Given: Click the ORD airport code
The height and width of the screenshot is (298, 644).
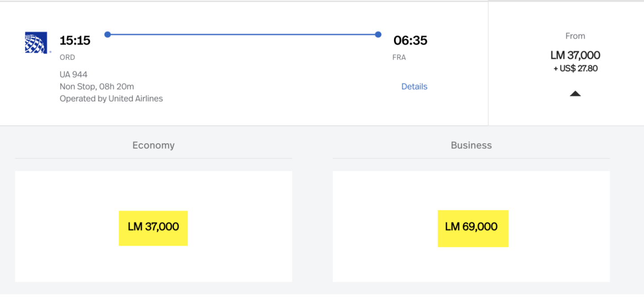Looking at the screenshot, I should click(68, 57).
